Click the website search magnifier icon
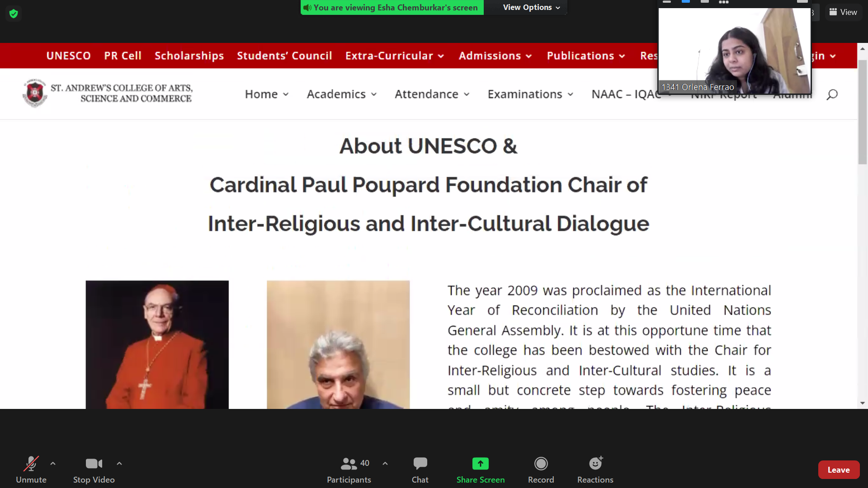Screen dimensions: 868x488 [x=832, y=94]
